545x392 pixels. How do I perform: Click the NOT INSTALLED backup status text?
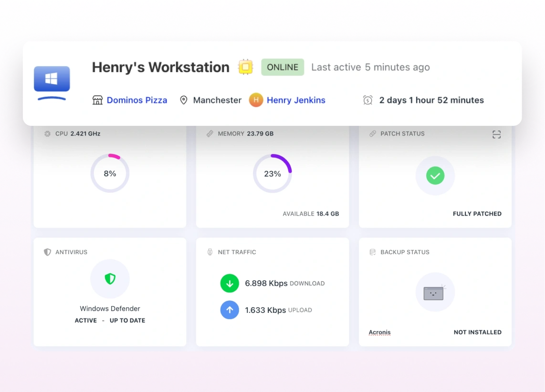point(477,332)
